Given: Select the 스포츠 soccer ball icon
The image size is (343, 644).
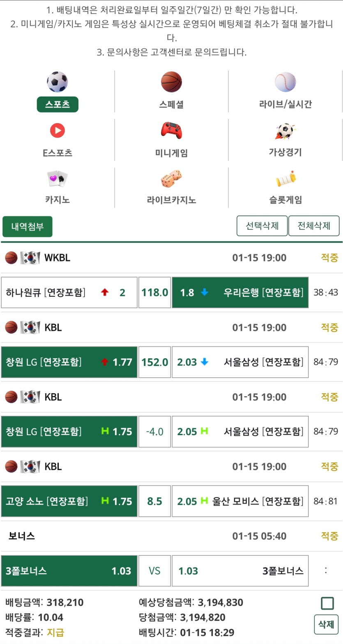Looking at the screenshot, I should pyautogui.click(x=58, y=81).
